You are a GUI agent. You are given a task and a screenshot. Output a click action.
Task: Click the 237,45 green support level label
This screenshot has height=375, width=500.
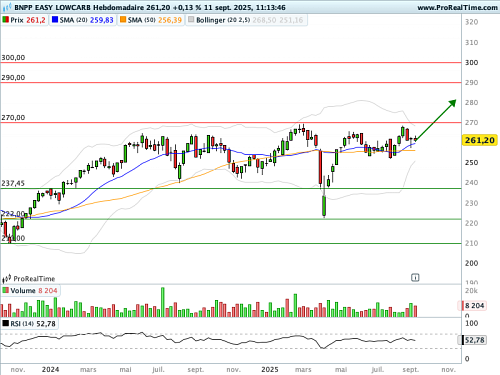[13, 183]
